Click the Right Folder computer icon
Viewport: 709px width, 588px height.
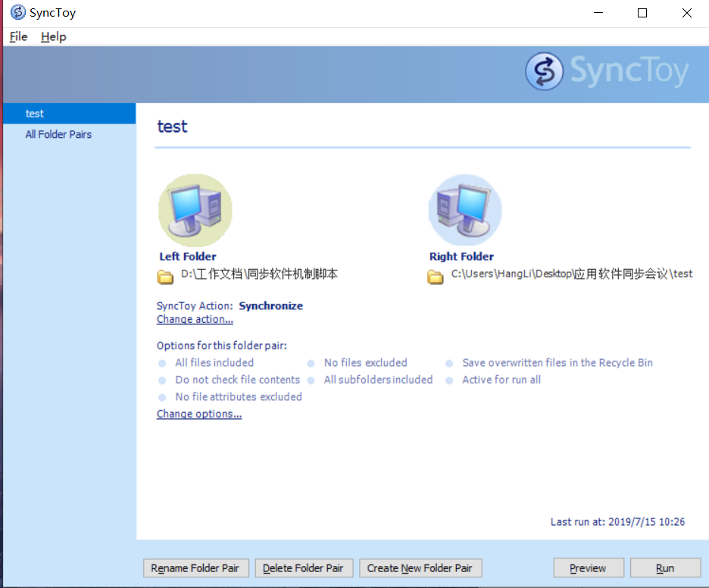(x=465, y=211)
